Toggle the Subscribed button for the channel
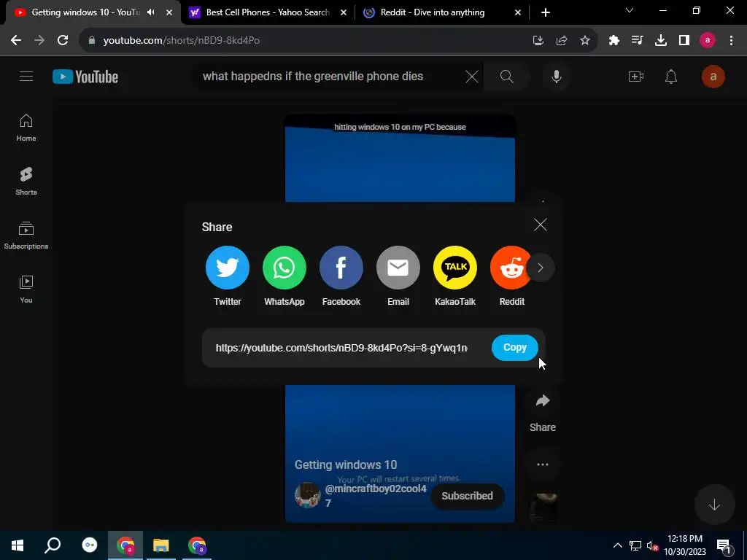Image resolution: width=747 pixels, height=560 pixels. (x=468, y=496)
